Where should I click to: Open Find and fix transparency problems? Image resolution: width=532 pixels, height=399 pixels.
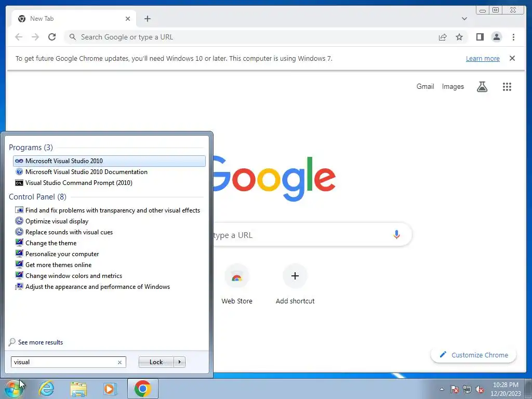[109, 210]
